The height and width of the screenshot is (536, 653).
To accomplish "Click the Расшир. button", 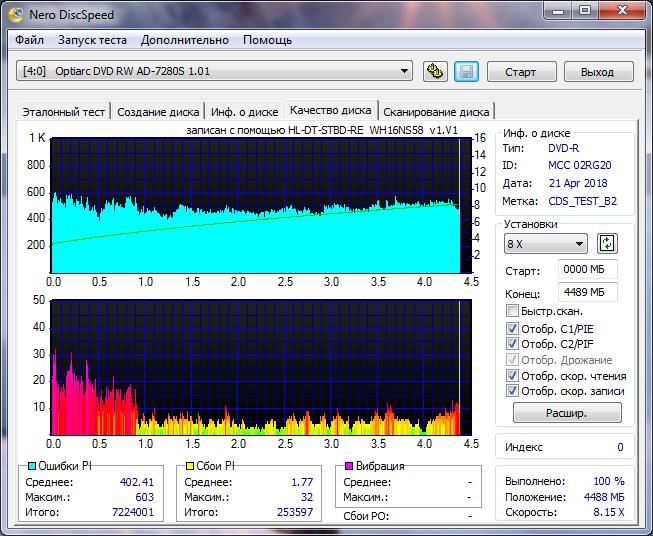I will tap(566, 413).
